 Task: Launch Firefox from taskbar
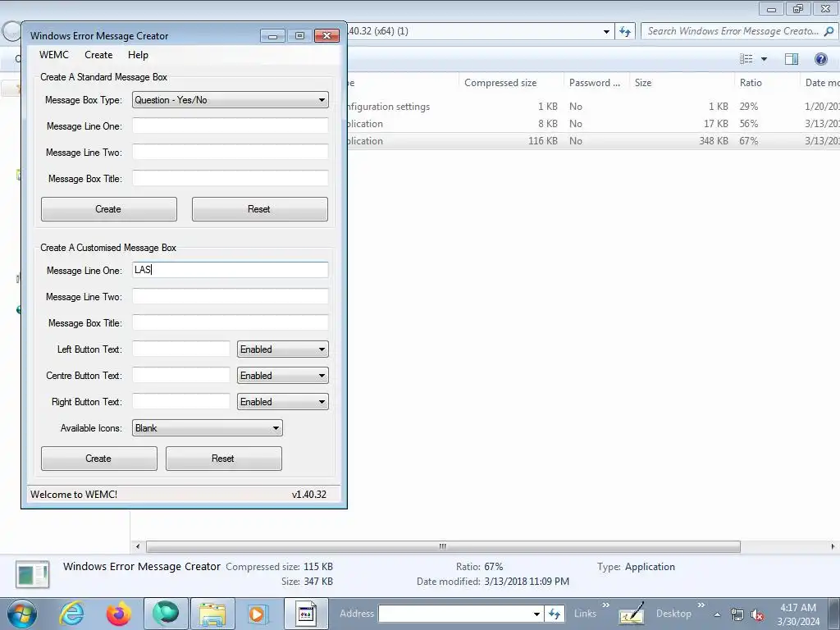pyautogui.click(x=118, y=614)
